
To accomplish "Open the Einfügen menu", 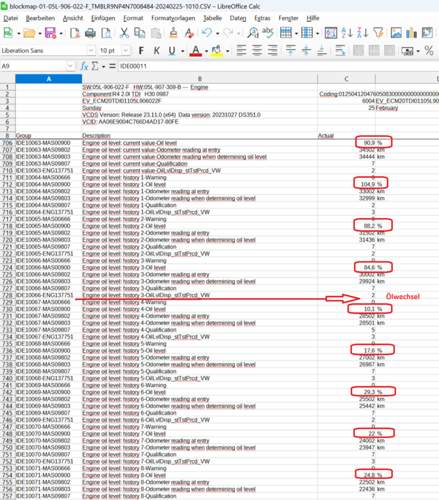I will [x=103, y=18].
